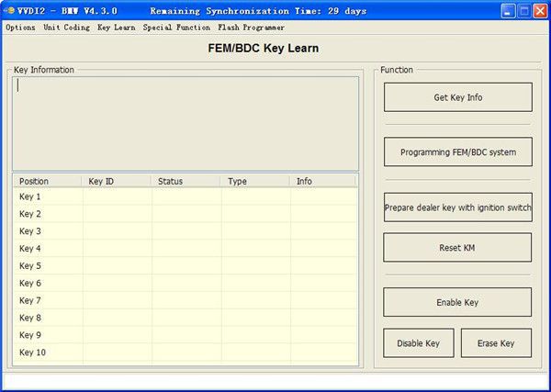Open the Flash Programmer menu
The width and height of the screenshot is (551, 392).
pos(251,28)
